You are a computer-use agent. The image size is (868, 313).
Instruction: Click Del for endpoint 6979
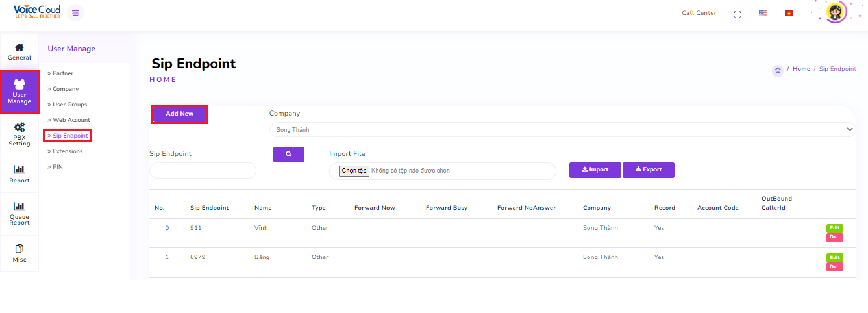point(834,267)
